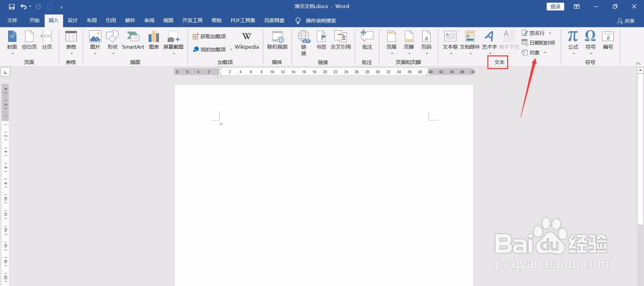Undo the last action

pyautogui.click(x=23, y=6)
